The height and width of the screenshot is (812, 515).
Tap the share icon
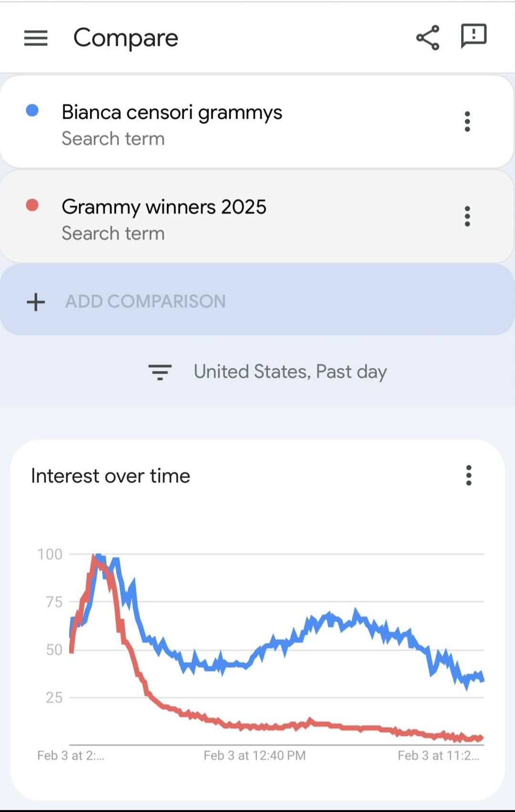428,38
